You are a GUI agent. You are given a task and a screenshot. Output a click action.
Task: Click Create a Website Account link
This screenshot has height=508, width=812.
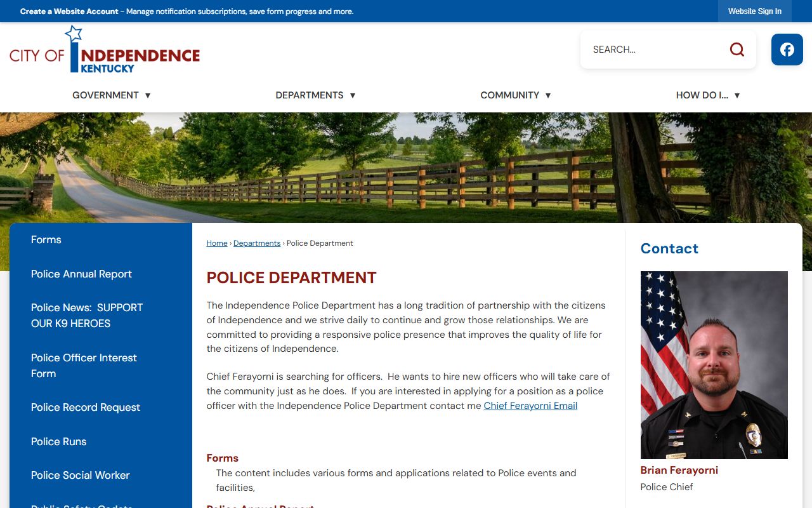[x=69, y=11]
